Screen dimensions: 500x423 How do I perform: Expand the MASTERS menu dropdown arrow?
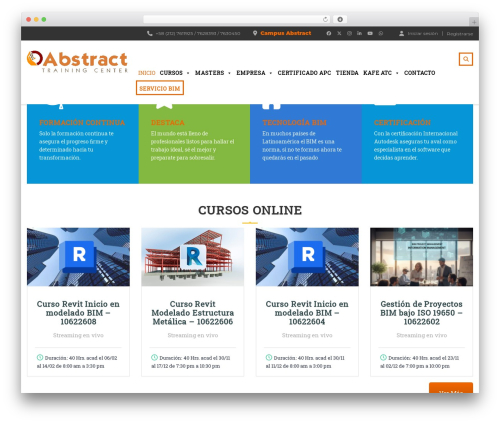click(229, 73)
